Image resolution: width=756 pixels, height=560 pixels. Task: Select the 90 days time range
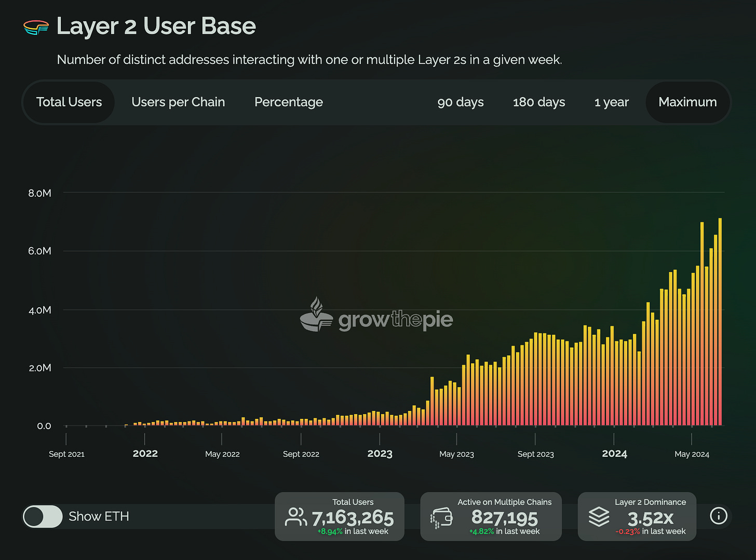tap(461, 102)
